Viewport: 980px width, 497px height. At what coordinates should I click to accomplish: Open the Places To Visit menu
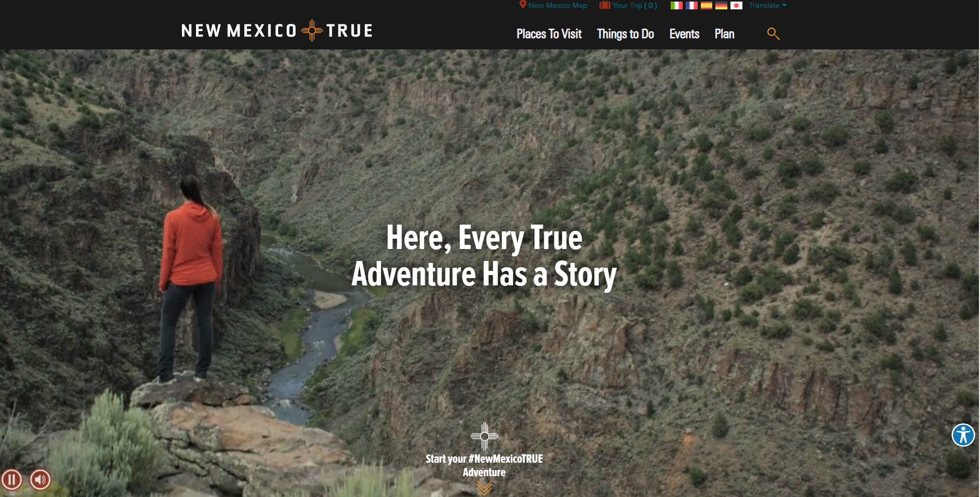(549, 34)
